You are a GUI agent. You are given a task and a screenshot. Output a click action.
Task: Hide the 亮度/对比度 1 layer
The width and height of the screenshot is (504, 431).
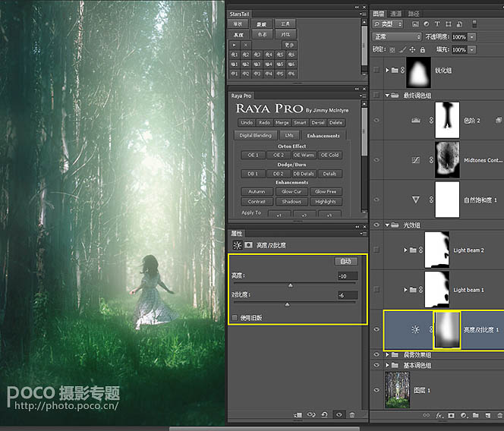[x=376, y=329]
